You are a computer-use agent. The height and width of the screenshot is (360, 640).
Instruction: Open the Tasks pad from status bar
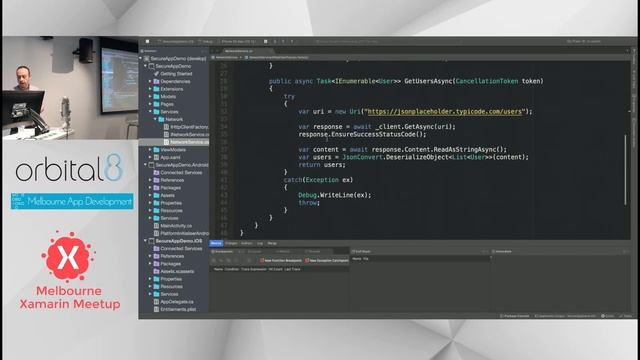tap(626, 316)
